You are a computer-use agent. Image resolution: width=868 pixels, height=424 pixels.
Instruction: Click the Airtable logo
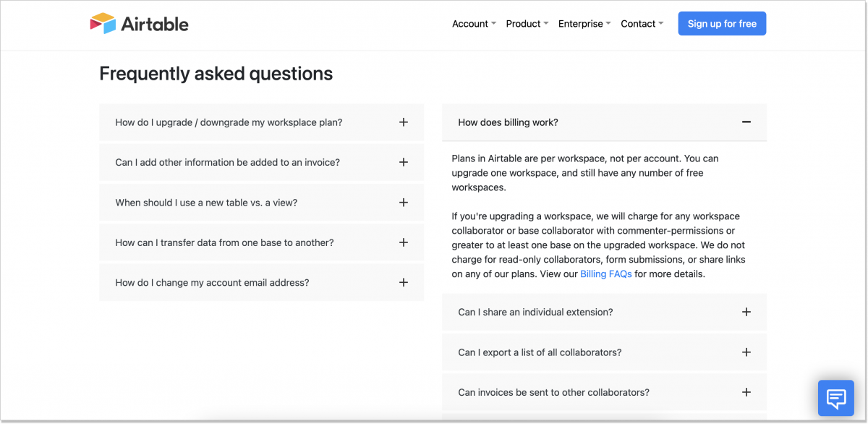tap(139, 23)
